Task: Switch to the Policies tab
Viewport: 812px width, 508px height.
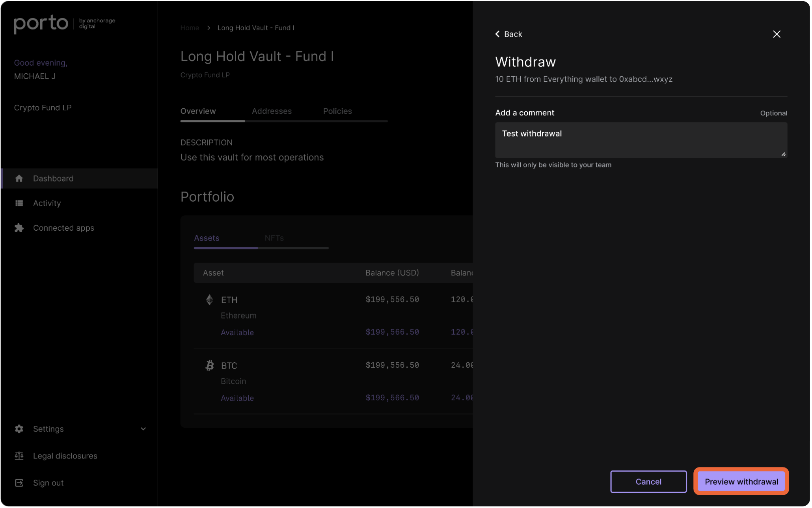Action: tap(338, 111)
